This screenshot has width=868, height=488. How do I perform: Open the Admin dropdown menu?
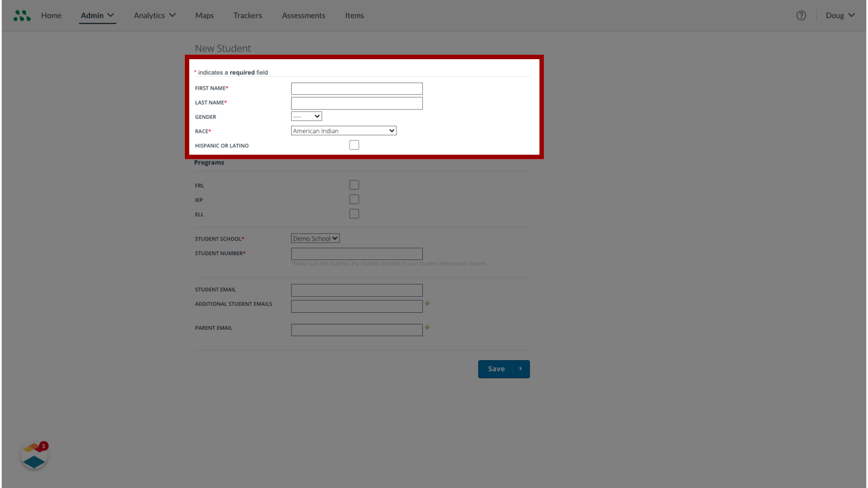[97, 15]
